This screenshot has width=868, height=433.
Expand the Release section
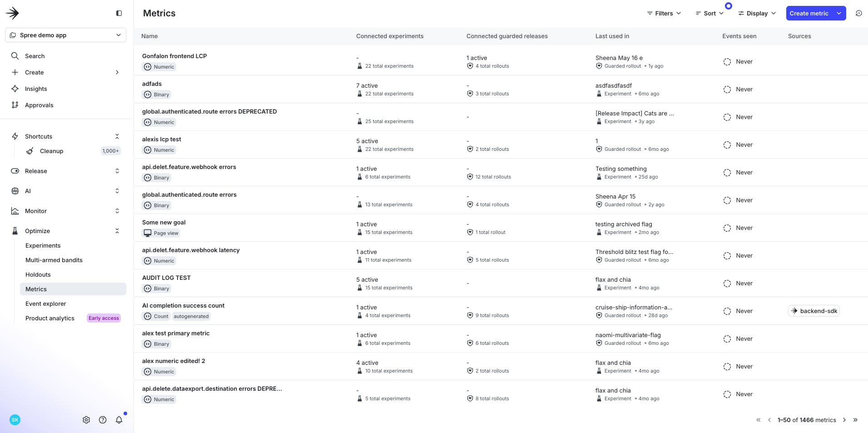tap(117, 171)
